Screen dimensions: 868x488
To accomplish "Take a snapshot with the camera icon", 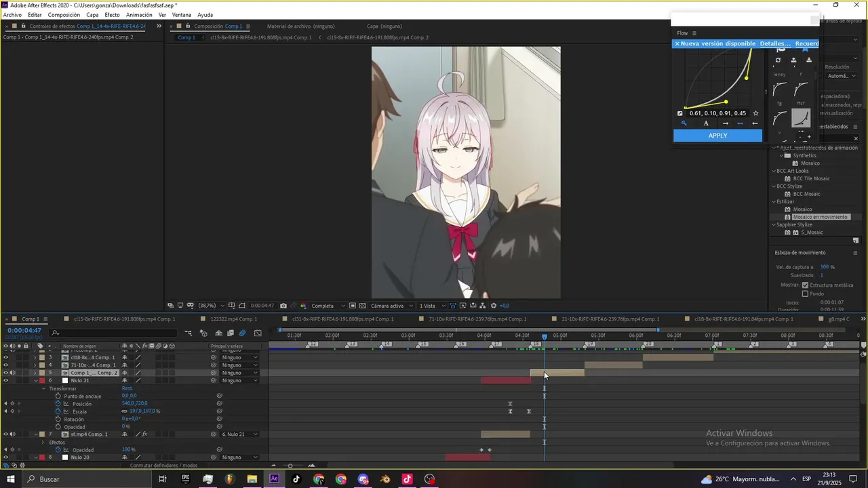I will pos(283,306).
